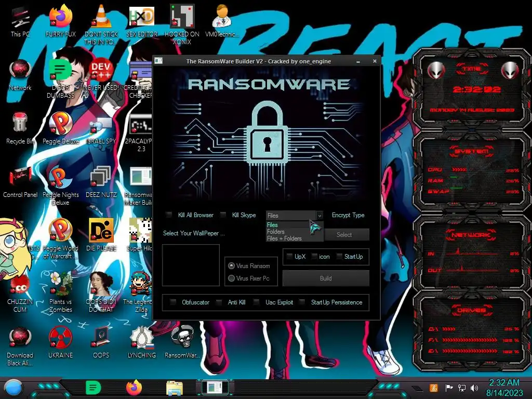This screenshot has height=399, width=532.
Task: Open the Network desktop icon
Action: tap(20, 75)
